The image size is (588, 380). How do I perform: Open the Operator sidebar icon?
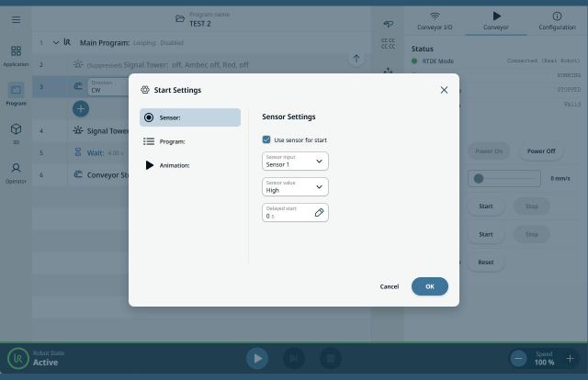(x=16, y=172)
